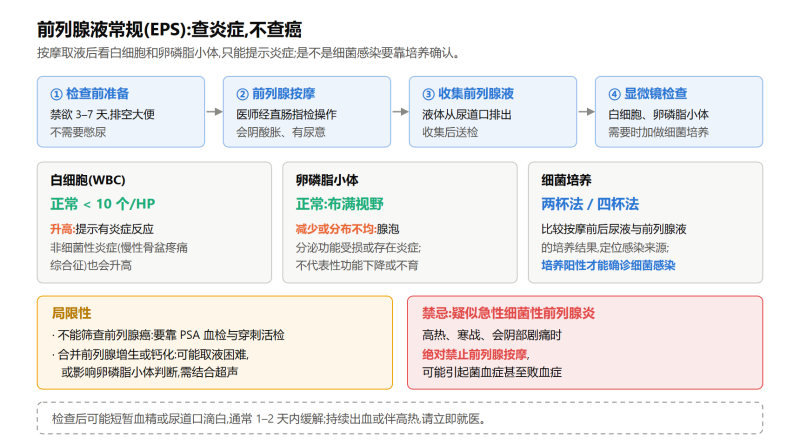
Task: Click bullet 合并前列腺增生或钙化:可能取液困难,
Action: [x=150, y=354]
